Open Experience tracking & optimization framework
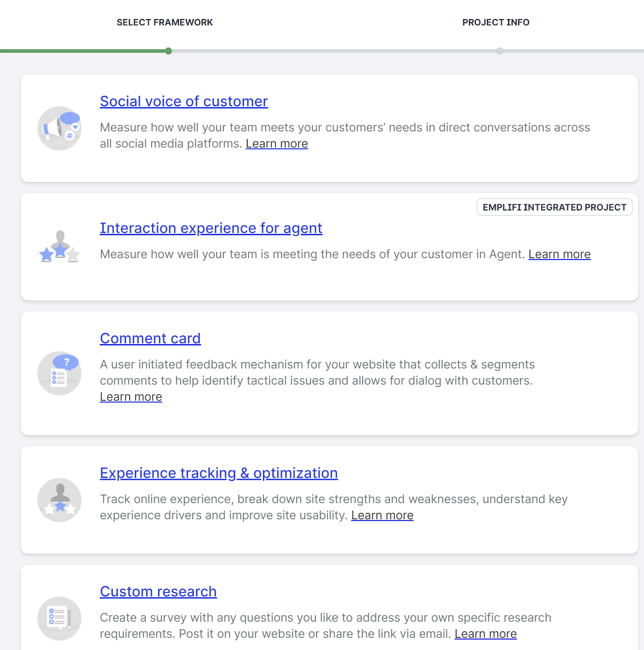 point(219,473)
